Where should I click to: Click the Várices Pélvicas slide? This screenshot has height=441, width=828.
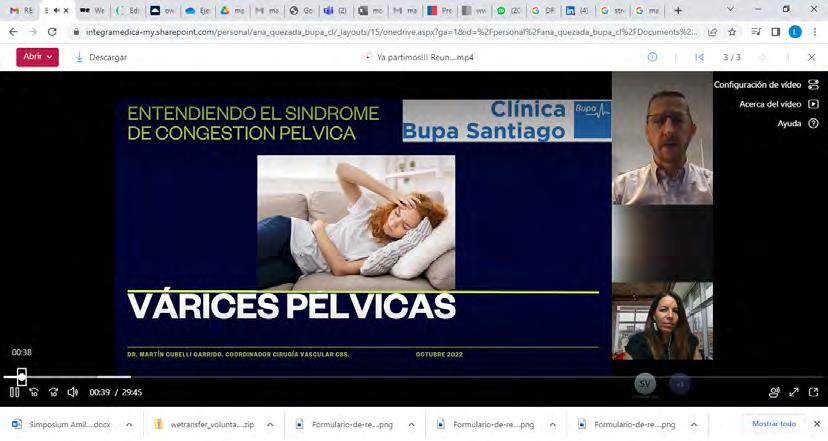tap(363, 237)
